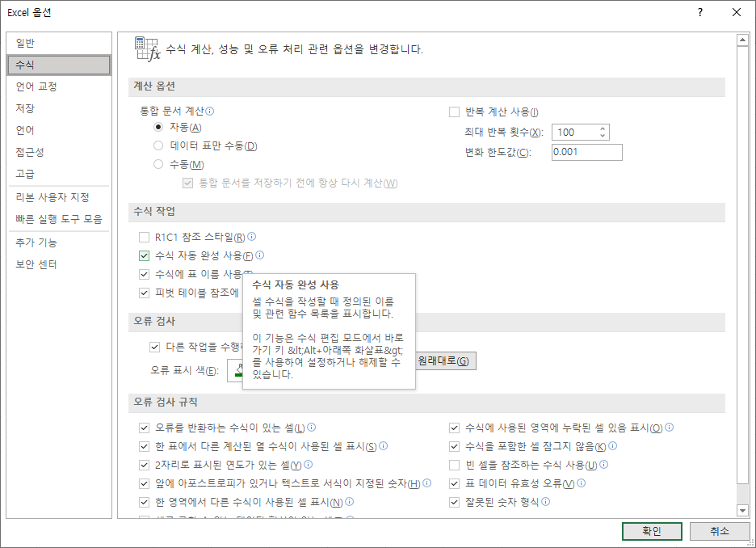Increase 최대 반복 횟수 with up arrow
Image resolution: width=756 pixels, height=548 pixels.
click(x=603, y=129)
